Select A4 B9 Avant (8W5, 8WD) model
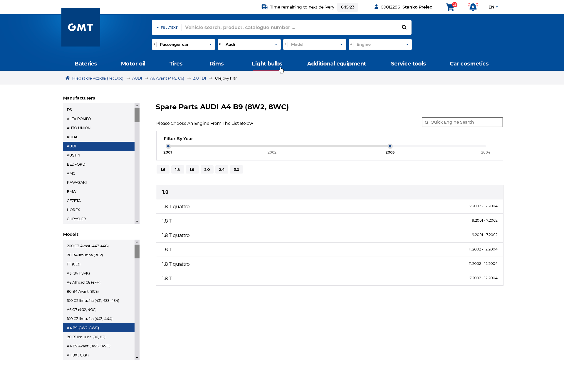 [99, 346]
